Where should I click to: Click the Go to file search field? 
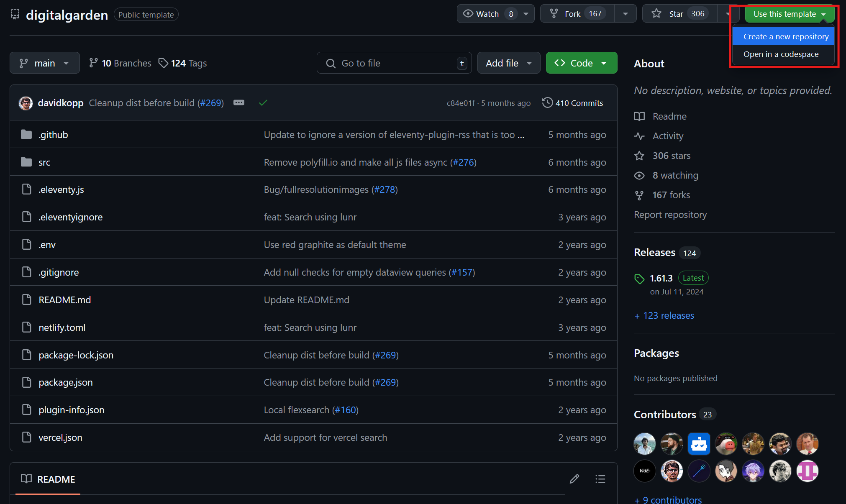coord(393,63)
